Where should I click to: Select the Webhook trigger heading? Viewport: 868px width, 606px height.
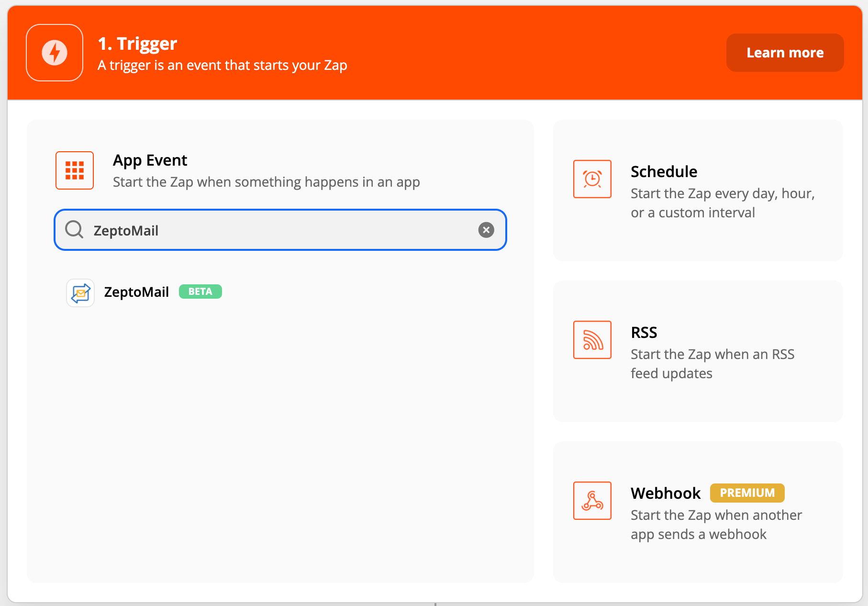666,493
